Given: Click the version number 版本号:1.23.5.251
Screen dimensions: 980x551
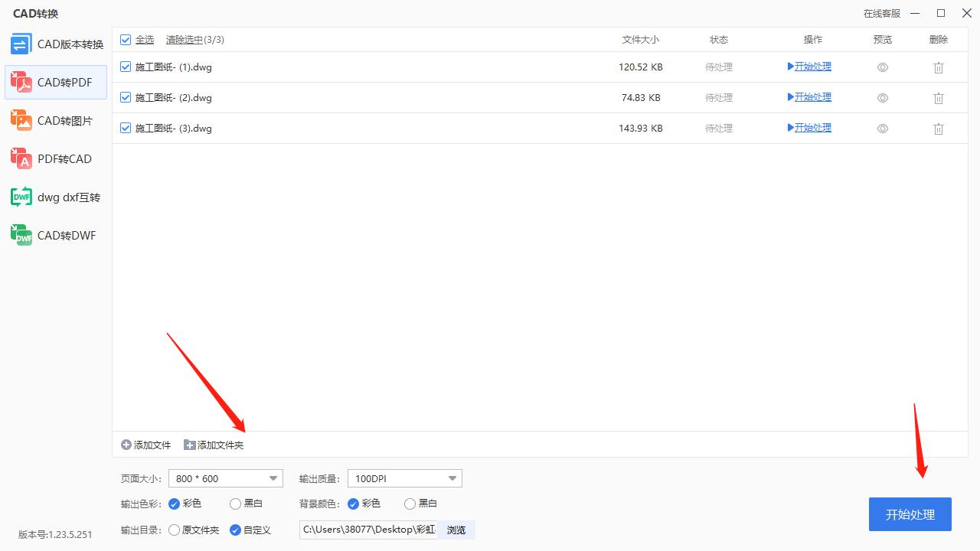Looking at the screenshot, I should [x=55, y=535].
